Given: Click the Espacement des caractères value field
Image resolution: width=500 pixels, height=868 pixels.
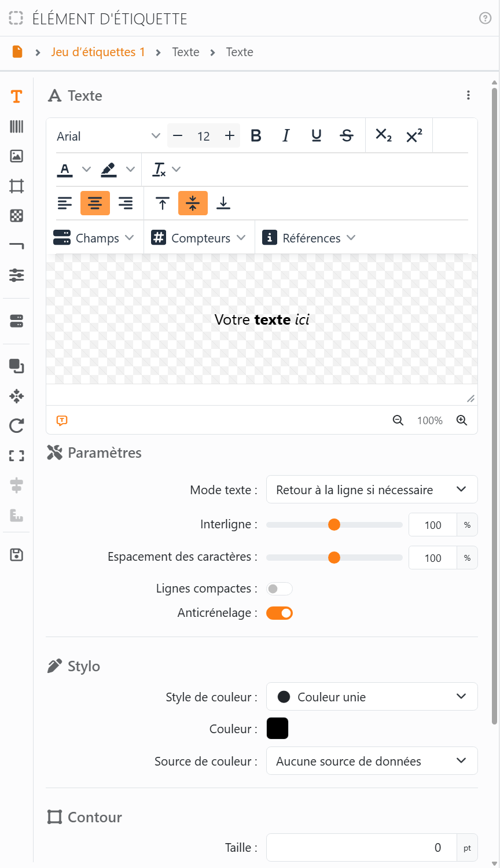Looking at the screenshot, I should point(433,558).
